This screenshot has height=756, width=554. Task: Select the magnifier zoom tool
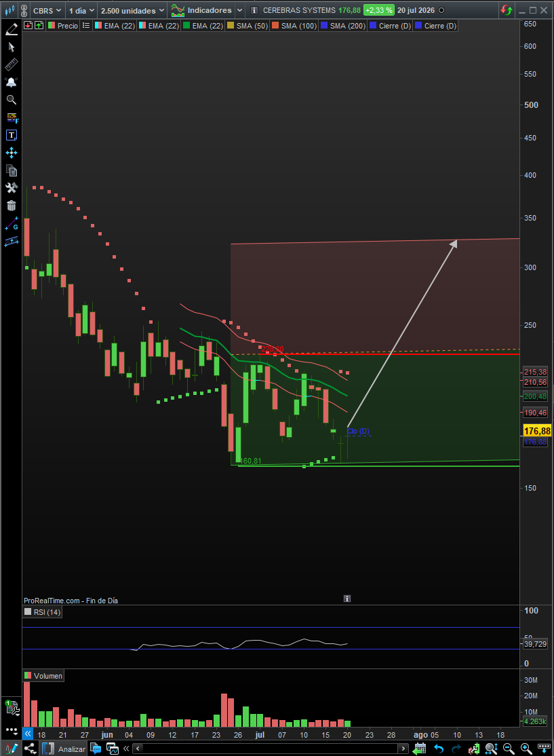pos(12,100)
